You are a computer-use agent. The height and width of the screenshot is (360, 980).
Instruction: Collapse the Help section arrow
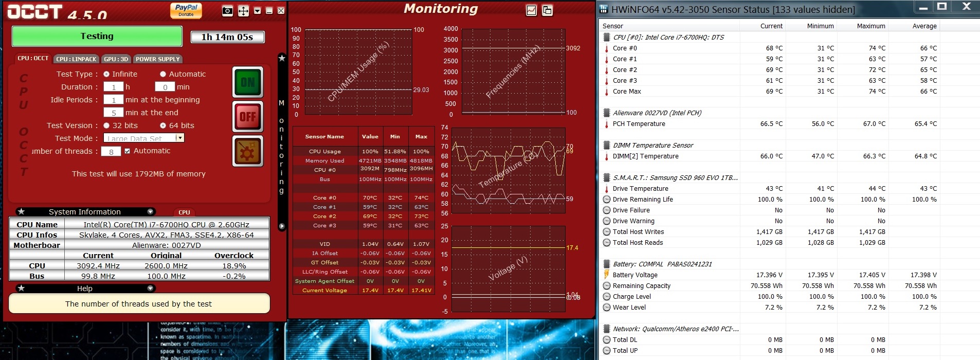pos(150,289)
